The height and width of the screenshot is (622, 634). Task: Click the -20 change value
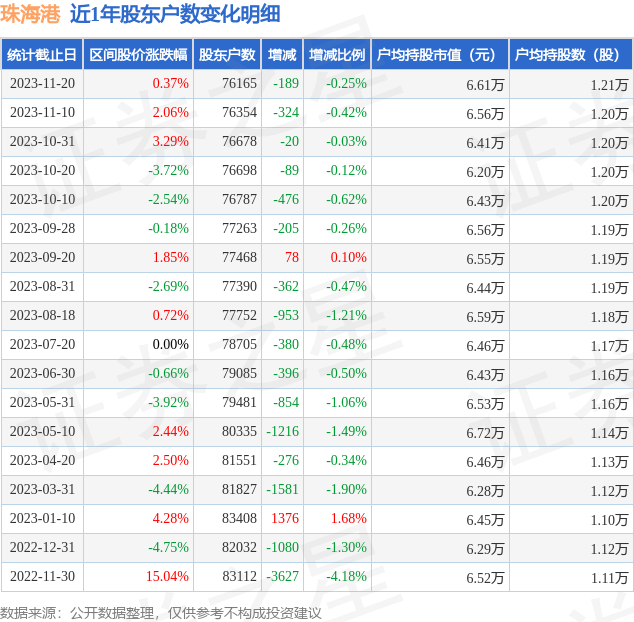coord(290,142)
